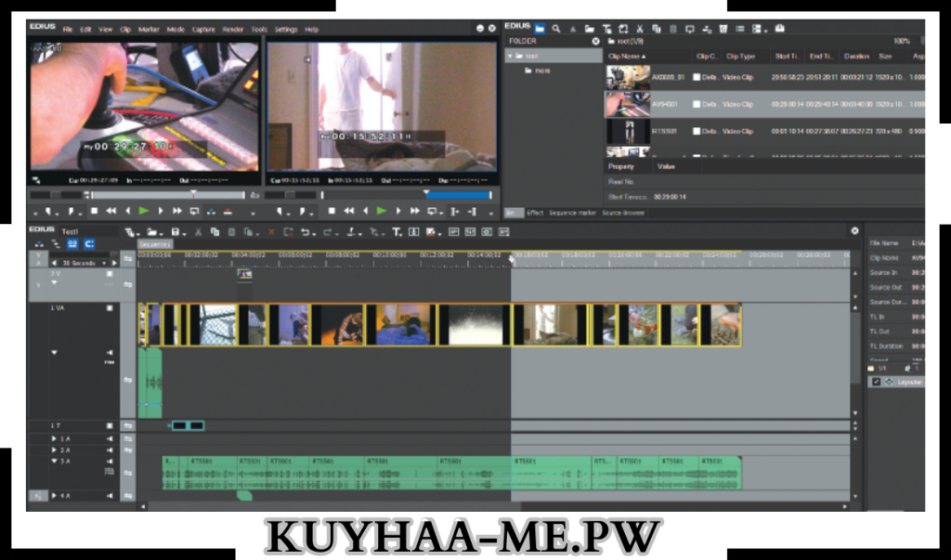Sort bin by Clip Name column

(x=627, y=57)
